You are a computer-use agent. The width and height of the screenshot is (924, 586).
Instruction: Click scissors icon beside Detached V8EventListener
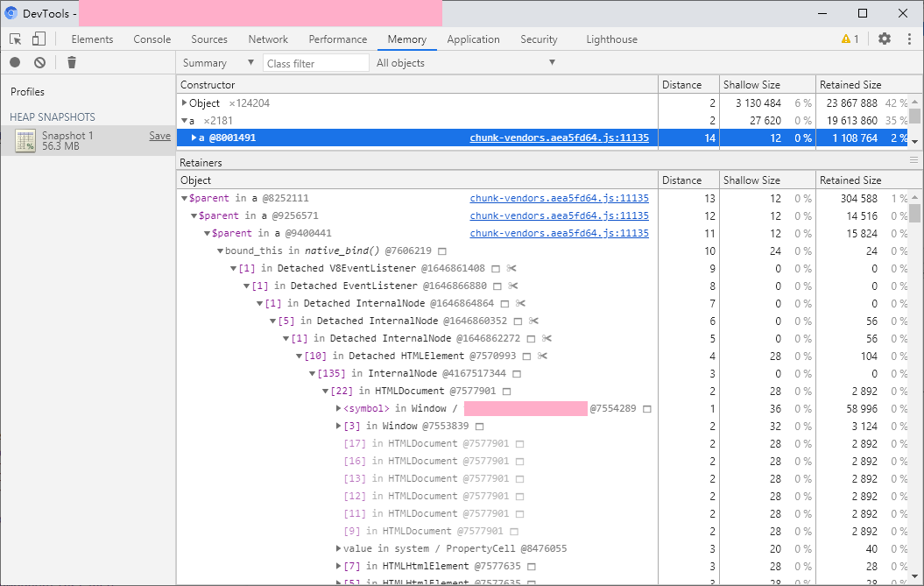point(512,268)
